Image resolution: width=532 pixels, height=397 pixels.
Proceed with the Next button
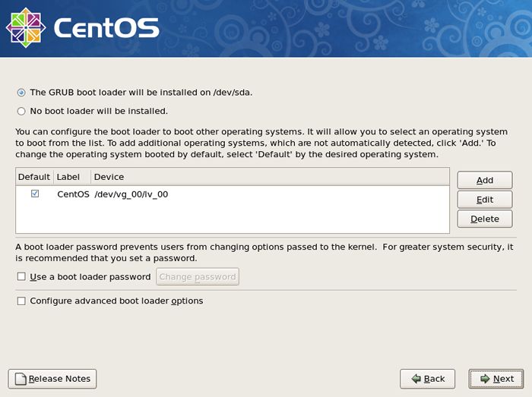496,379
